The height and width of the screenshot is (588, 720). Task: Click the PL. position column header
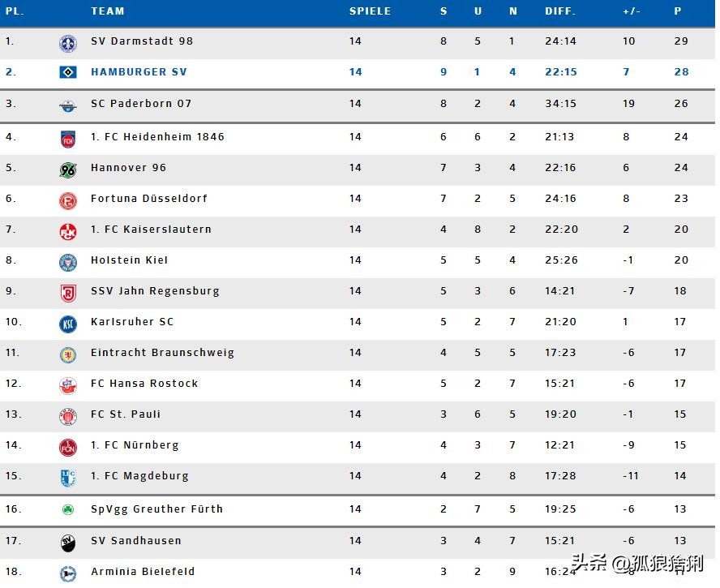[x=15, y=11]
